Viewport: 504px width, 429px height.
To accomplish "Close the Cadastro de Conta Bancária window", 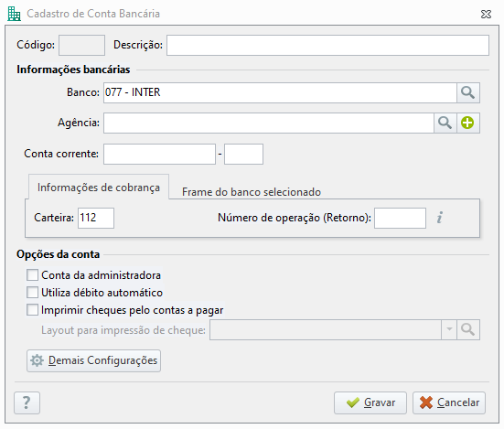I will [x=486, y=14].
